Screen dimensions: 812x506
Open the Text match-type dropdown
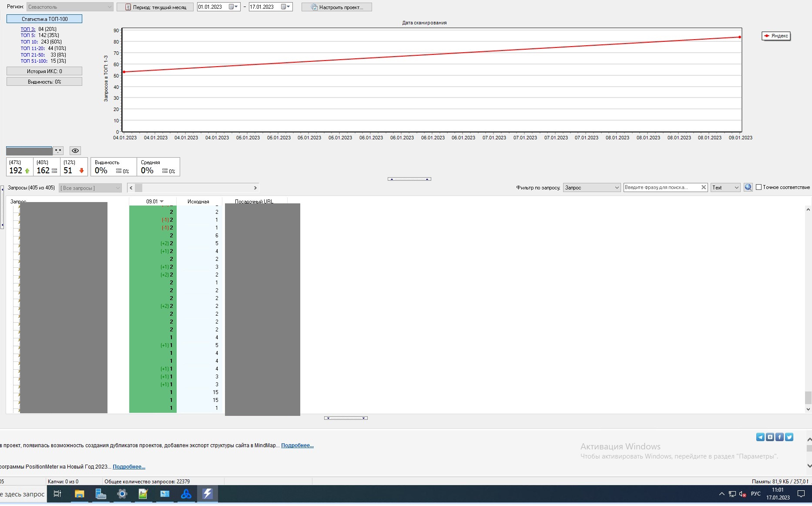(x=725, y=187)
